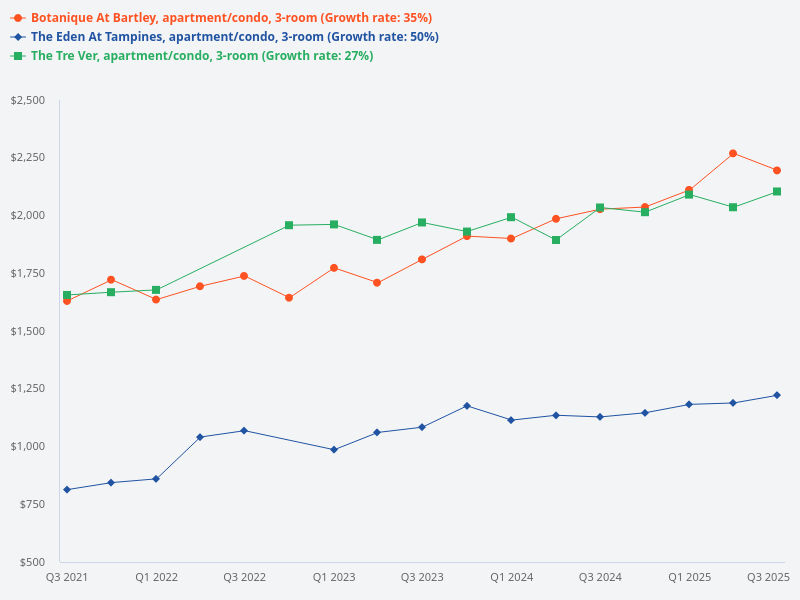Screen dimensions: 800x600
Task: Select The Tre Ver Q1 2023 data point
Action: (333, 224)
